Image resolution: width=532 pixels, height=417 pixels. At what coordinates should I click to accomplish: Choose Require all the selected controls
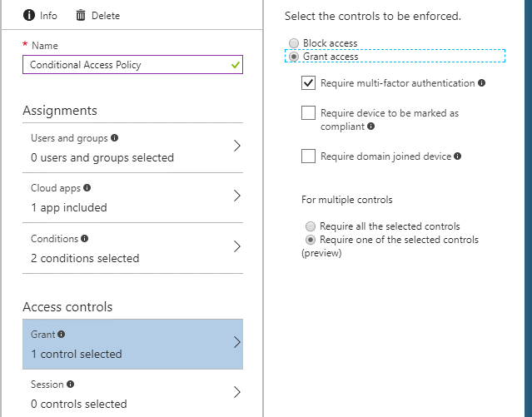point(311,226)
